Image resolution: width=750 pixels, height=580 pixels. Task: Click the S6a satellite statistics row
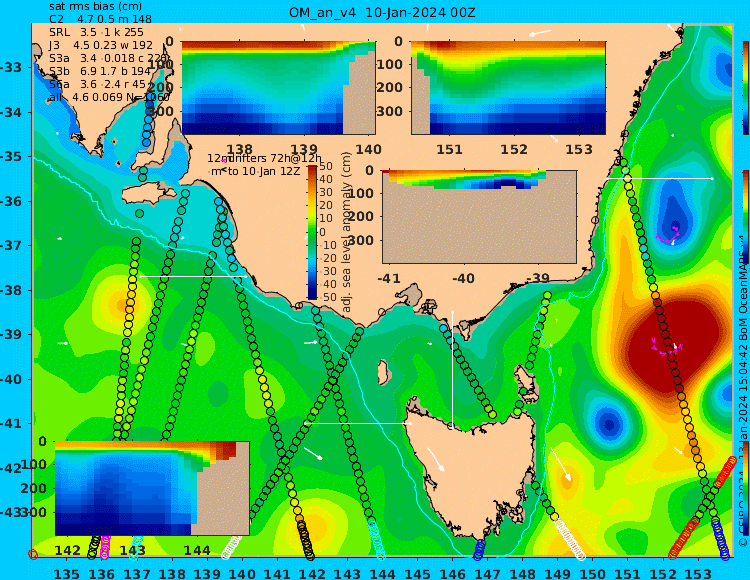pos(97,84)
